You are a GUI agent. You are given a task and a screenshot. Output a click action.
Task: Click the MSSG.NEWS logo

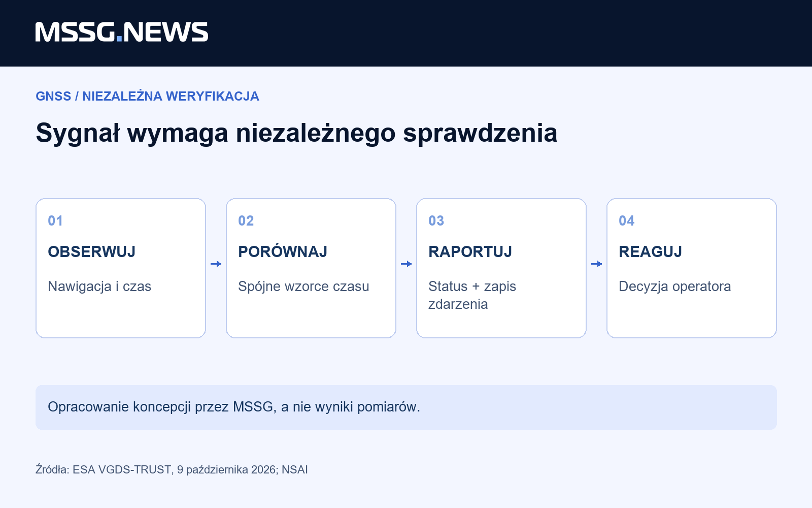pyautogui.click(x=122, y=32)
